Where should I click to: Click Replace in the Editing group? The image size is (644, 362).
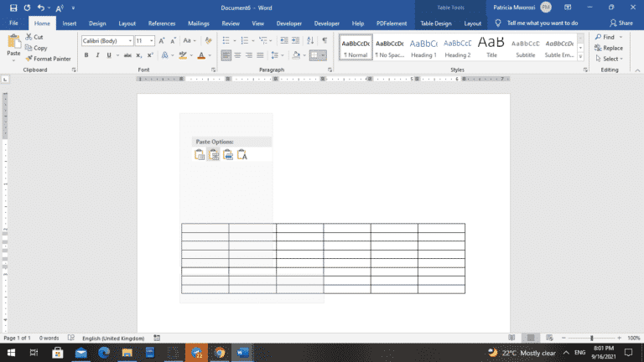609,48
